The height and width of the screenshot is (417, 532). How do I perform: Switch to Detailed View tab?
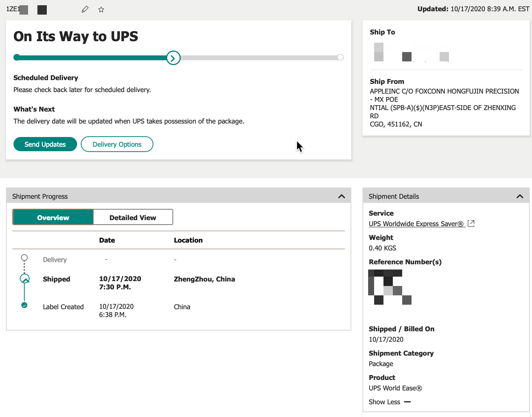(x=133, y=217)
